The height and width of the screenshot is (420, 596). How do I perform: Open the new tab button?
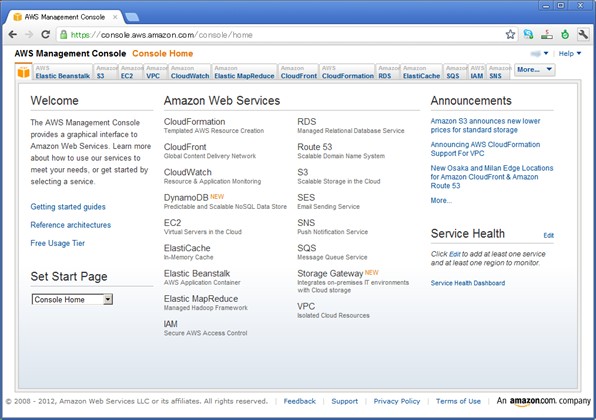click(x=132, y=17)
